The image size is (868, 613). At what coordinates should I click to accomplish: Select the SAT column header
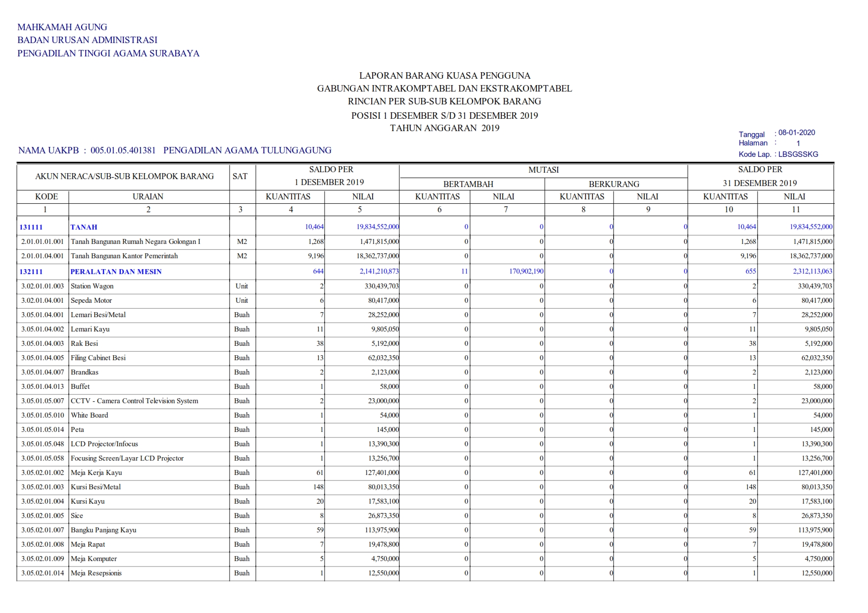tap(240, 176)
